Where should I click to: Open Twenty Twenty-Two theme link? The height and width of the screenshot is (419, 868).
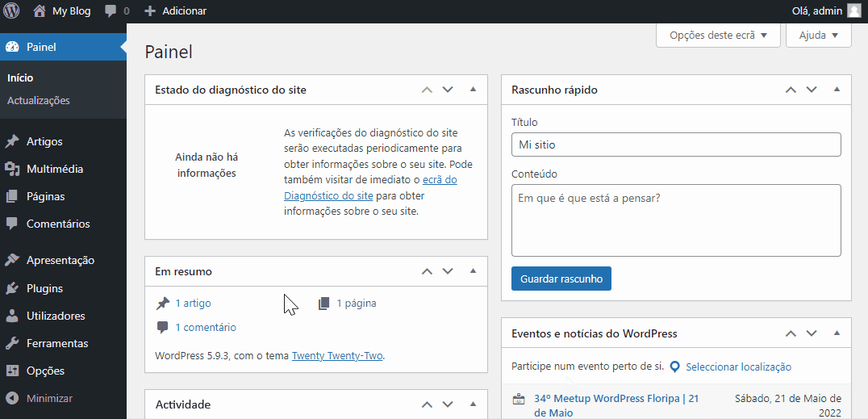(337, 356)
